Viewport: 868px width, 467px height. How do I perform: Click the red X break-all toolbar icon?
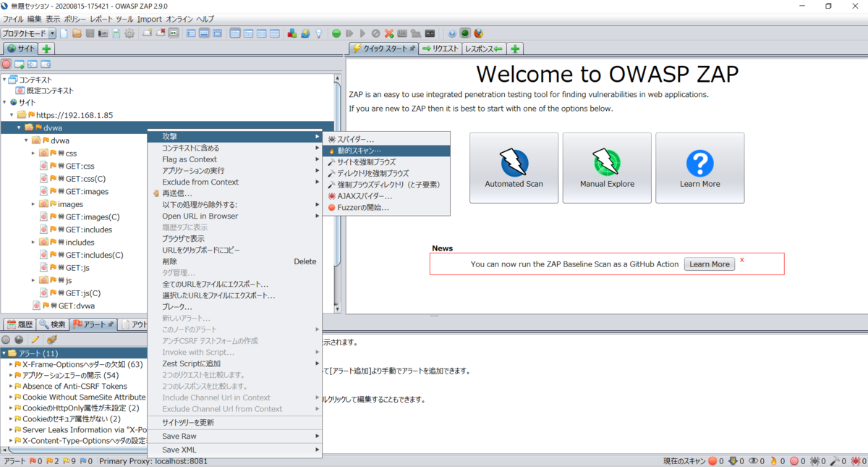389,33
